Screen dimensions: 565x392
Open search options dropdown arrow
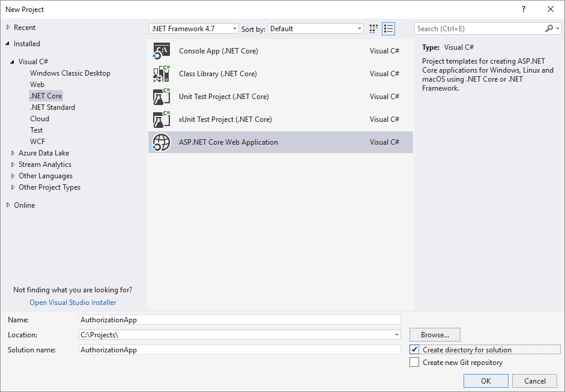click(x=558, y=28)
